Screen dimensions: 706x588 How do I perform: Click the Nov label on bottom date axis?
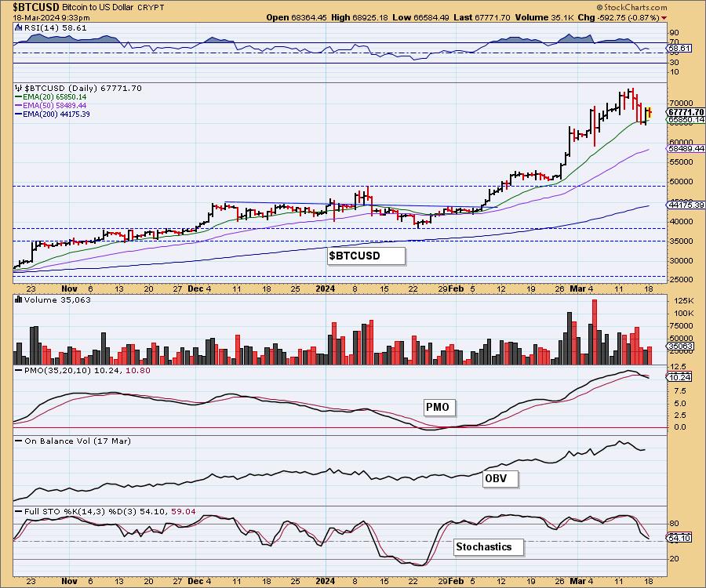69,581
